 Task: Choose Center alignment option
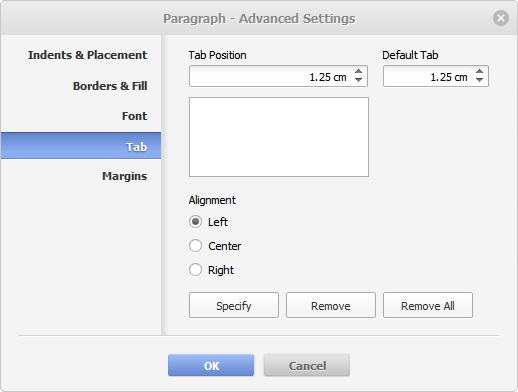coord(196,246)
